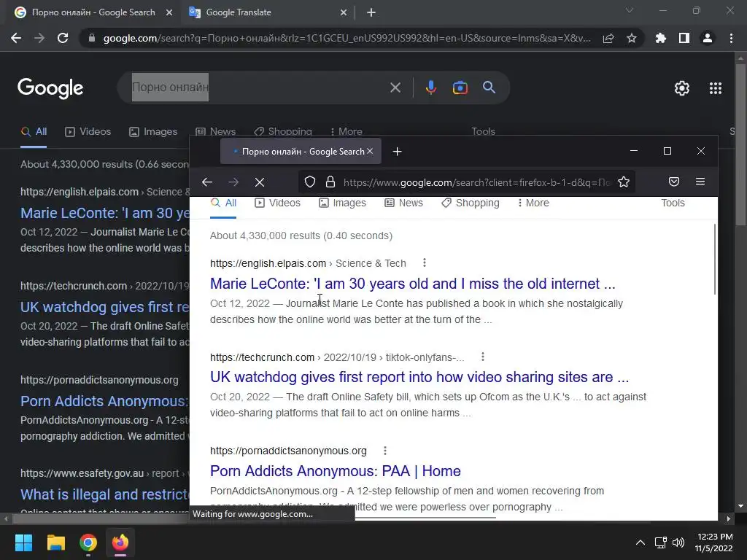Click Firefox page vertical scrollbar

tap(715, 260)
